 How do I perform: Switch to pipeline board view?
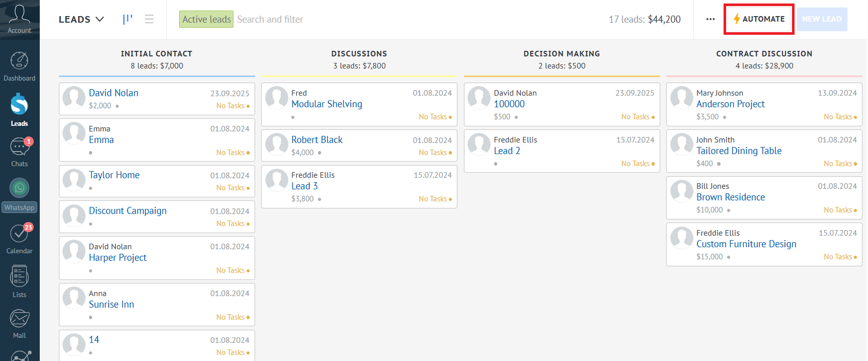pyautogui.click(x=127, y=19)
